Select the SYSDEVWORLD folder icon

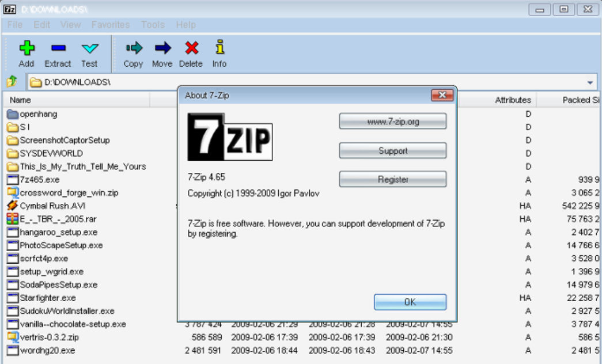13,154
